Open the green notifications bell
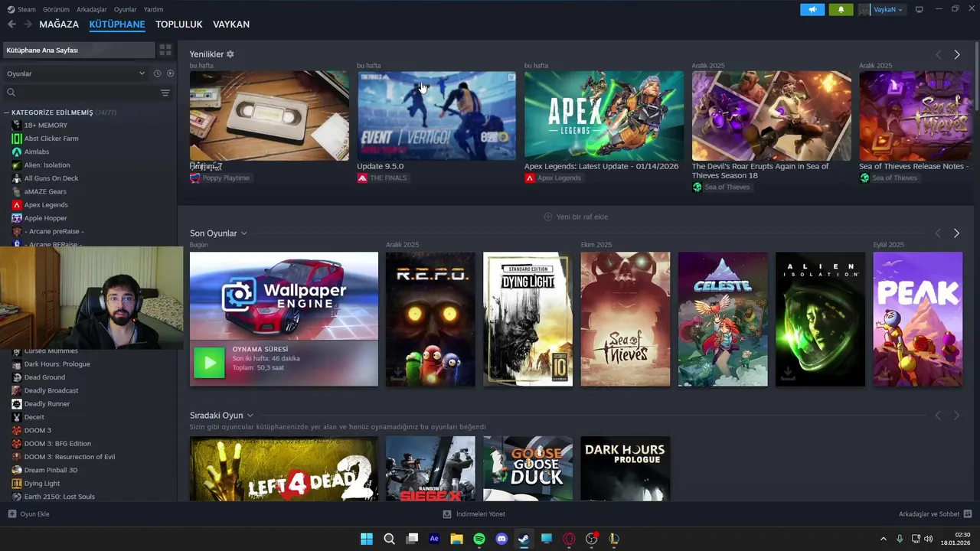980x551 pixels. (x=841, y=9)
